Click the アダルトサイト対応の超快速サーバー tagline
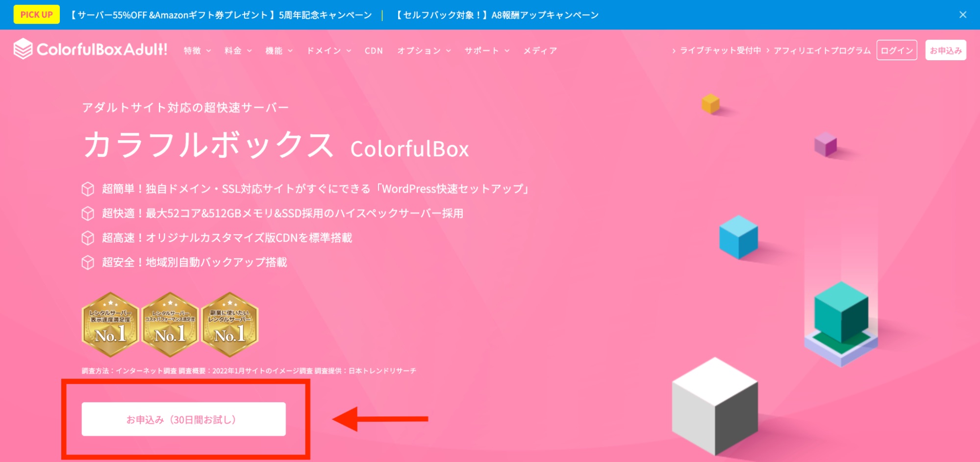Screen dimensions: 980x462 click(185, 107)
